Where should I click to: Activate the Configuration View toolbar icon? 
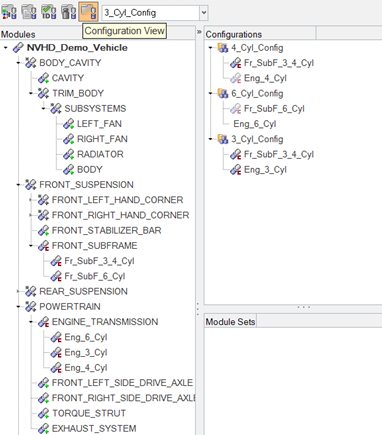click(88, 12)
